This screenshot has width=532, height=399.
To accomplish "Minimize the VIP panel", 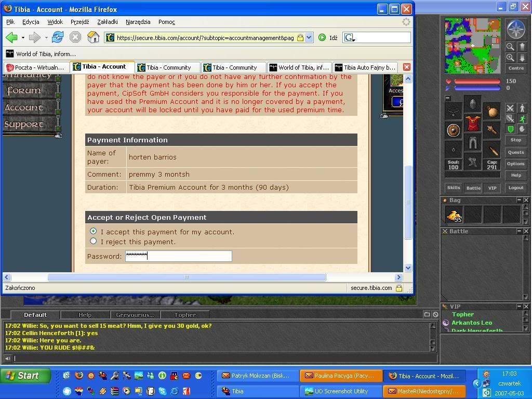I will (519, 306).
